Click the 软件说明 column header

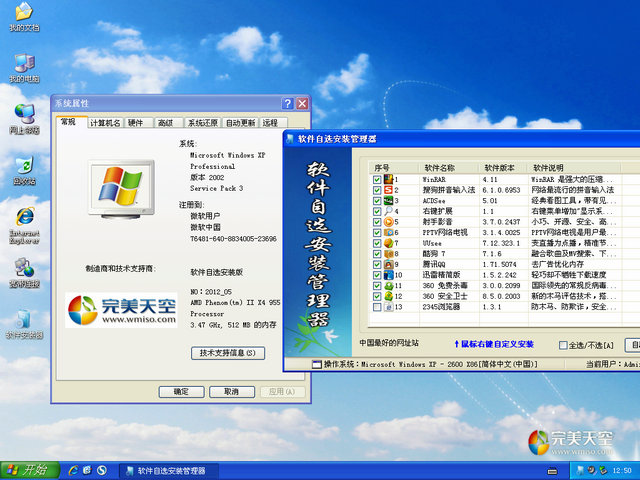(x=574, y=168)
